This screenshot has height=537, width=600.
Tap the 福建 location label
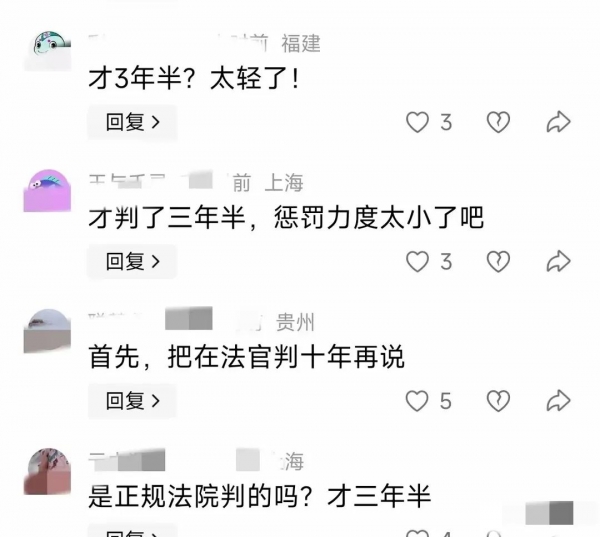tap(301, 43)
